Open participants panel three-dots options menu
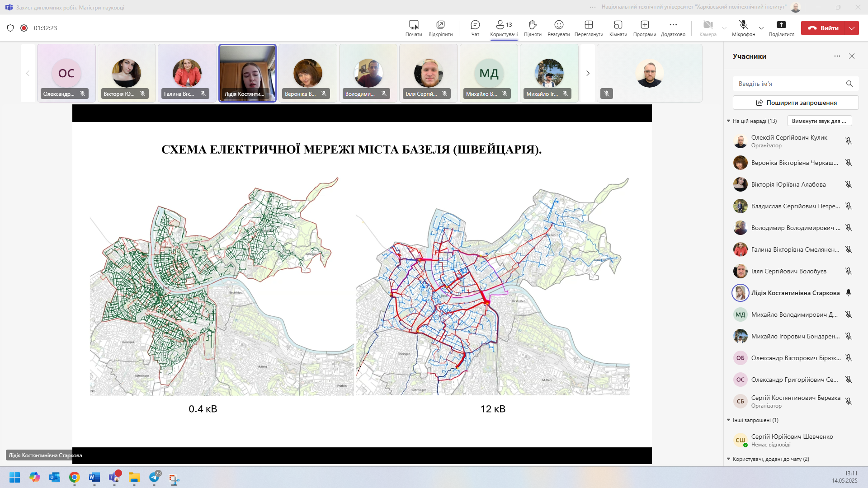868x488 pixels. [x=837, y=56]
